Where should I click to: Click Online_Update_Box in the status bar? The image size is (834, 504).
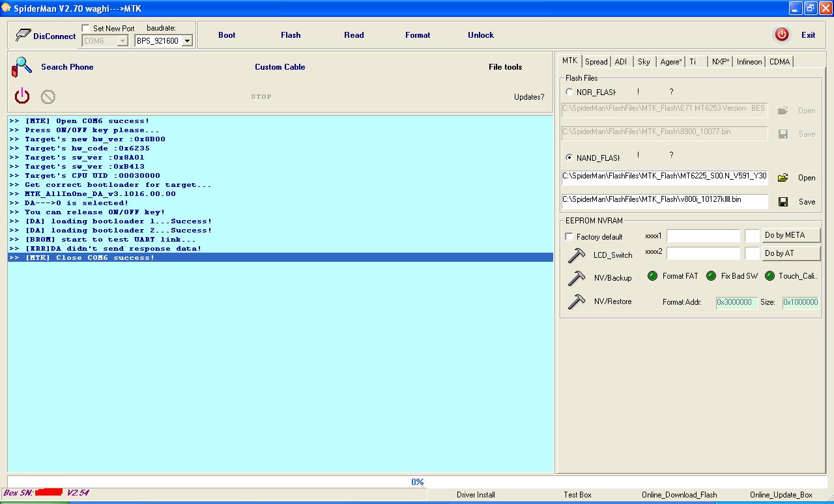pyautogui.click(x=781, y=495)
